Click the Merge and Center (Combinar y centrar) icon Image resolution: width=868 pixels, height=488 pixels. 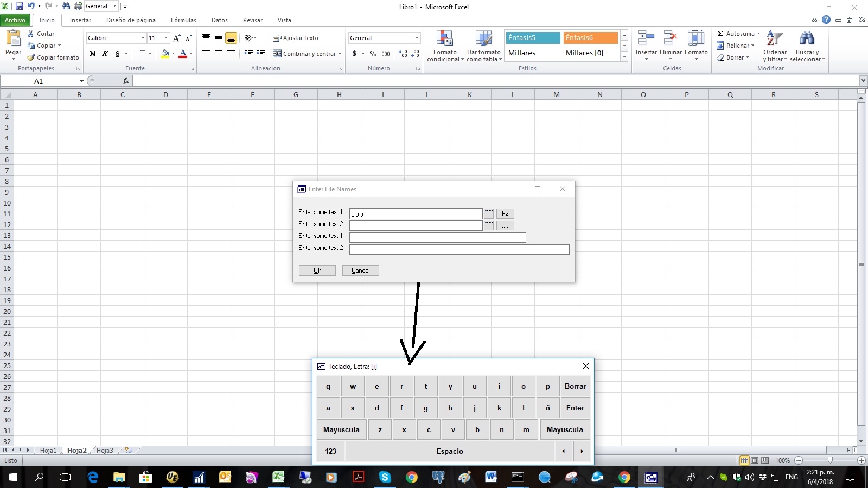(277, 54)
